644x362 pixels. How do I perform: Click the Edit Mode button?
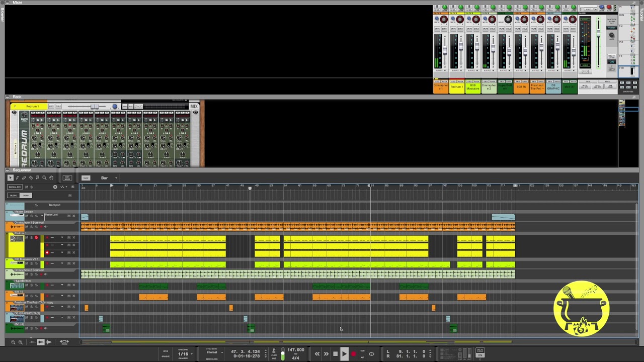coord(67,178)
